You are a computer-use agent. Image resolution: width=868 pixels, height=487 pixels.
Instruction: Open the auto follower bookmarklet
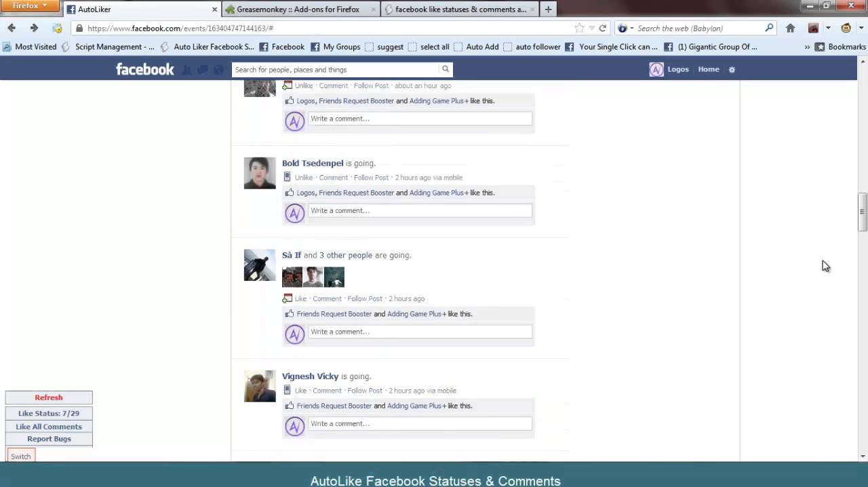point(532,47)
